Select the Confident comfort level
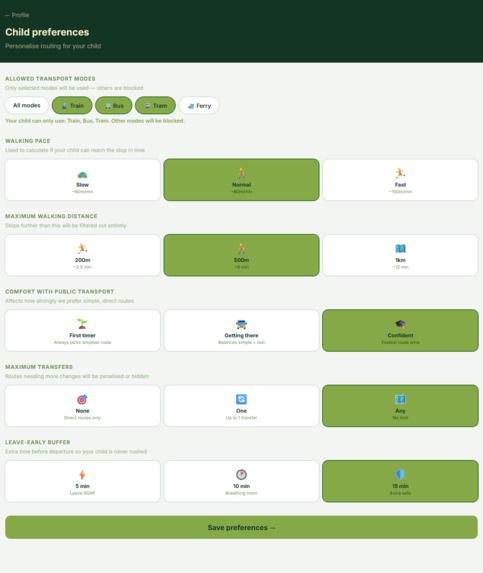 click(400, 330)
